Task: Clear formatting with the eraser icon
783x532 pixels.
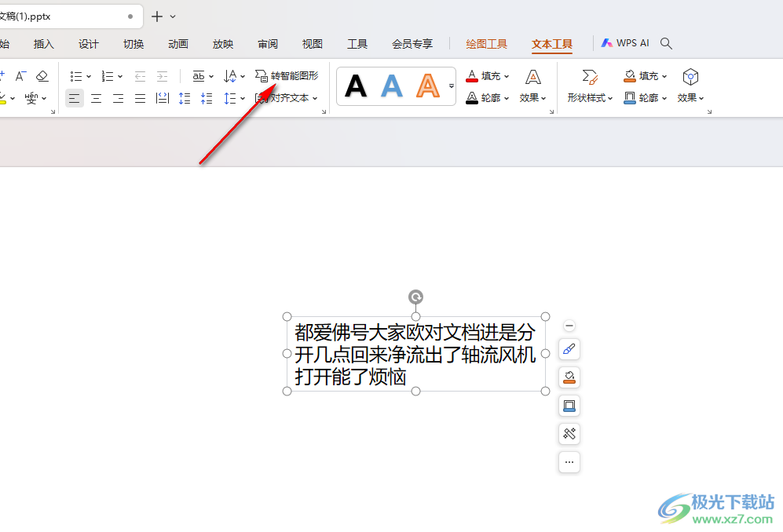Action: tap(42, 76)
